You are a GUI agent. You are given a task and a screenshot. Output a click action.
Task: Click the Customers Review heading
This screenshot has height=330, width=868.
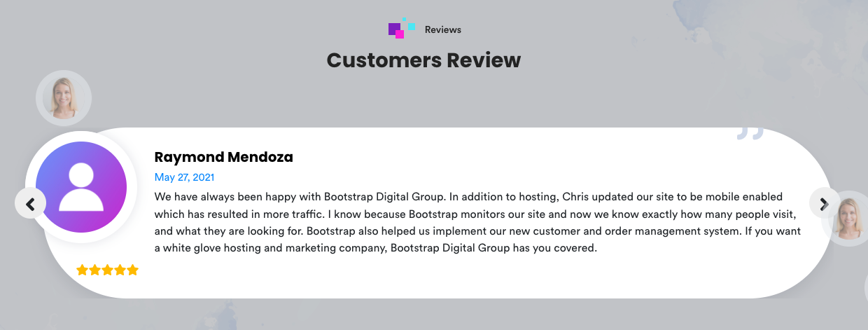pyautogui.click(x=423, y=60)
